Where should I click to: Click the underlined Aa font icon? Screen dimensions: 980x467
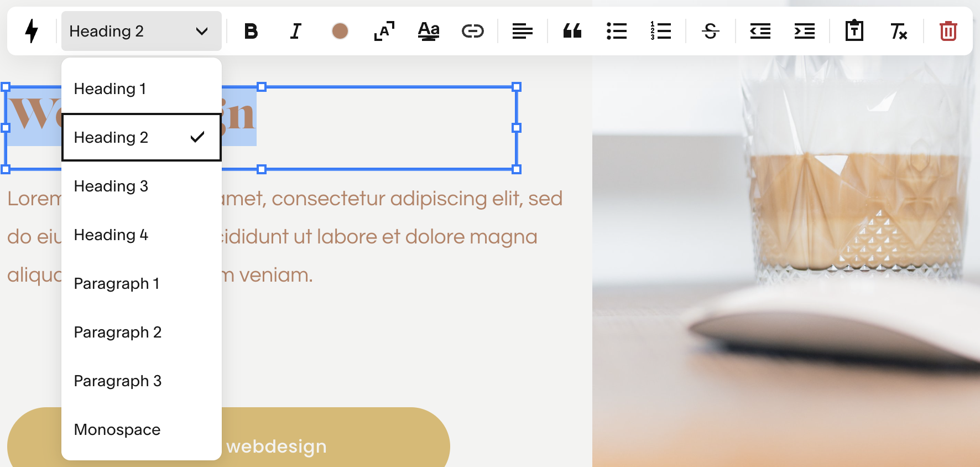tap(429, 31)
